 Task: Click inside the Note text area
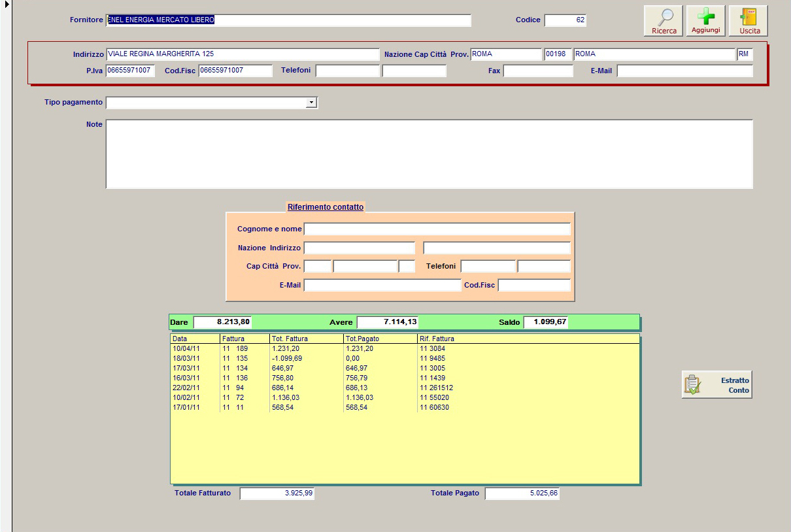pos(429,154)
